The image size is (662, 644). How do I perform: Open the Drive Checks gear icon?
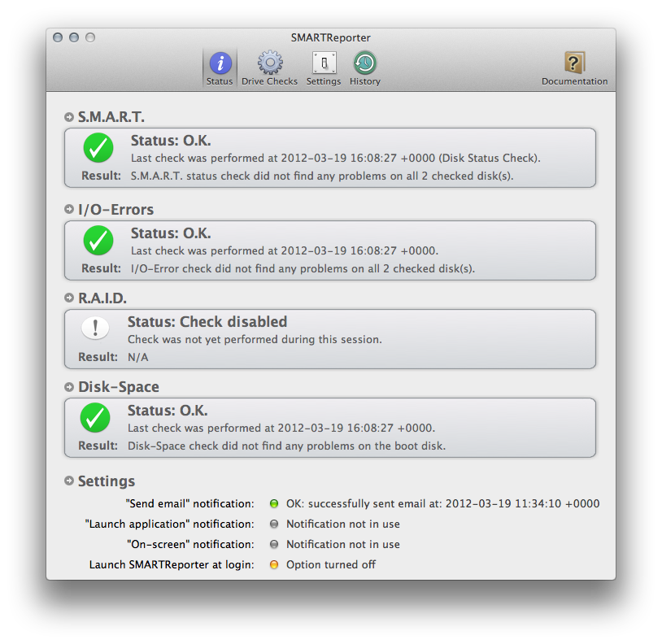[270, 63]
